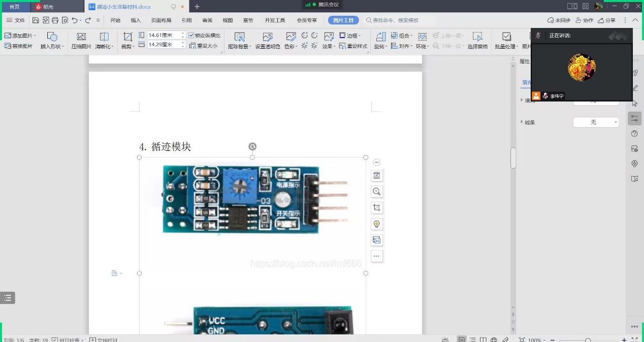
Task: Click the Share (分享) button
Action: tap(607, 20)
